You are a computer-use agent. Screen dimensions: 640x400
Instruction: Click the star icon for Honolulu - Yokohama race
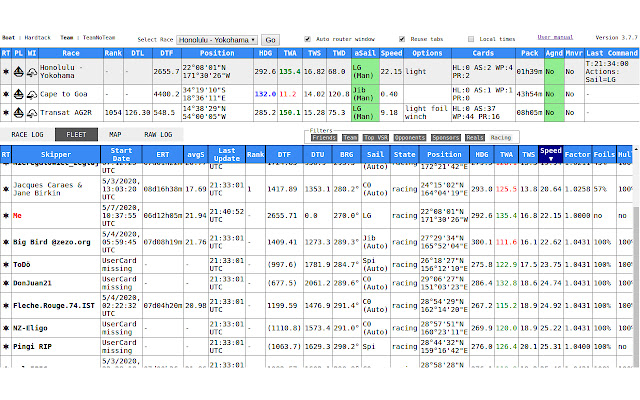[x=6, y=71]
